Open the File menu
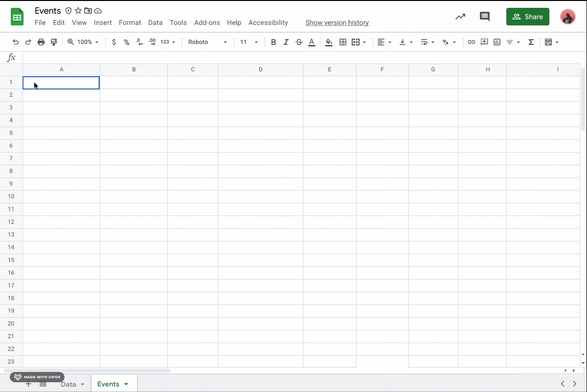 (40, 22)
